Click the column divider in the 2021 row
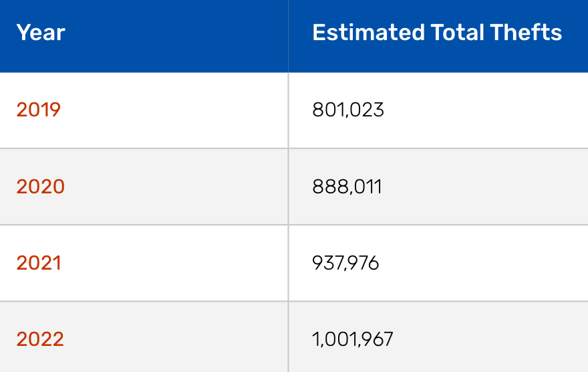This screenshot has width=588, height=372. click(x=289, y=263)
